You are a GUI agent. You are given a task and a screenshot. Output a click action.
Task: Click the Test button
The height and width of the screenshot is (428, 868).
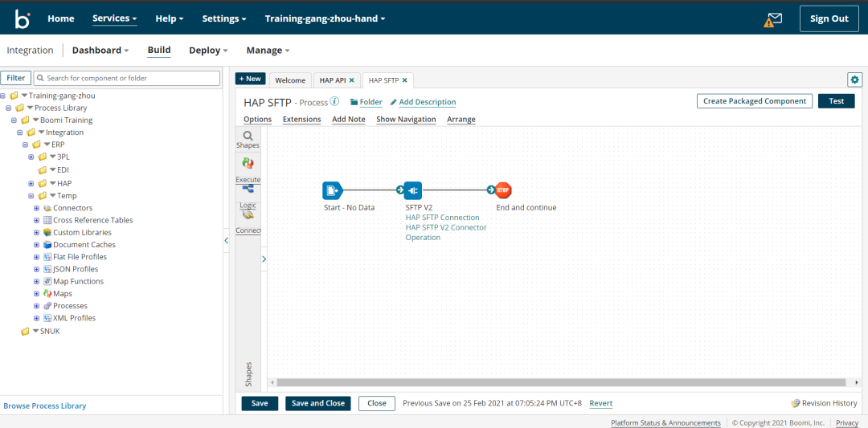[837, 101]
